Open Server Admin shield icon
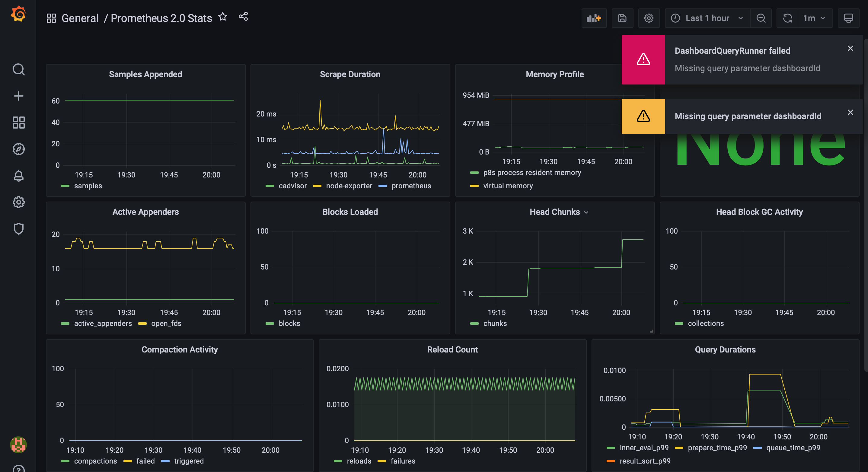Screen dimensions: 868x472 tap(18, 229)
